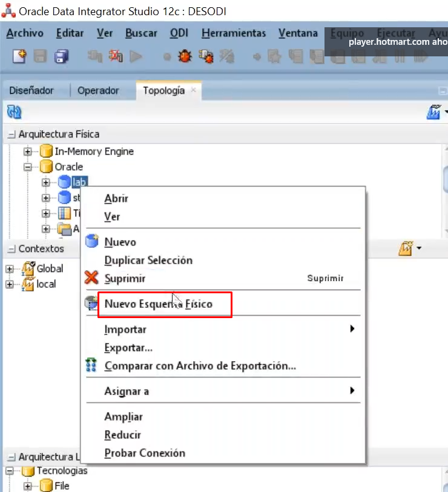Open the Archivo menu
The height and width of the screenshot is (492, 448).
[25, 33]
